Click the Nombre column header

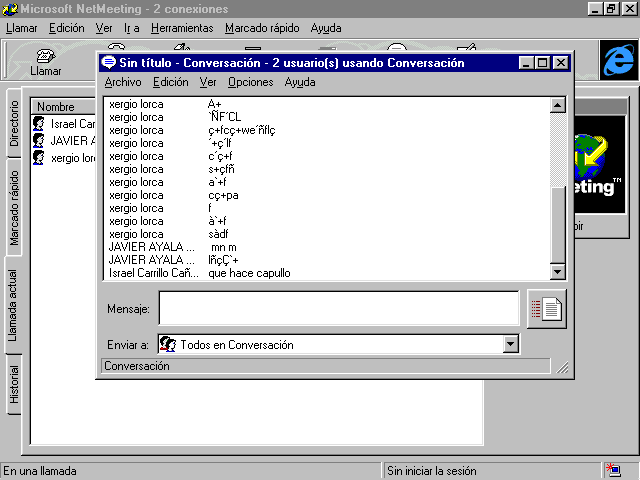click(64, 107)
